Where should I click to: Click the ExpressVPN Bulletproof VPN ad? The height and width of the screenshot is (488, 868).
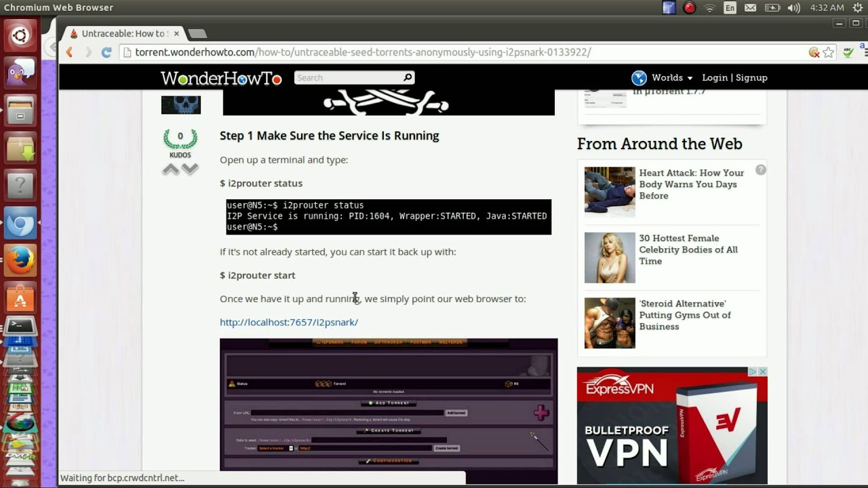672,426
